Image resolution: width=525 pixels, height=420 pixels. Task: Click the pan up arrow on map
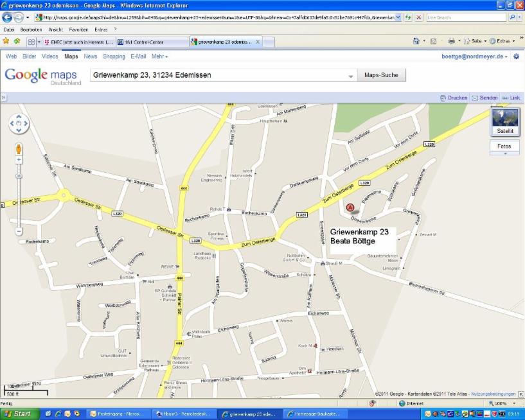click(x=19, y=116)
